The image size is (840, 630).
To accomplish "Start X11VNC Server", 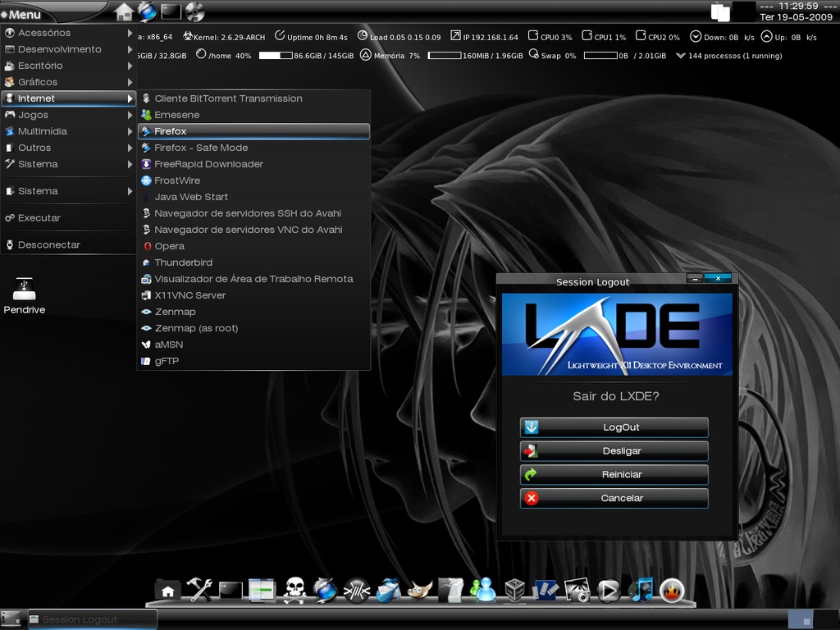I will coord(254,295).
